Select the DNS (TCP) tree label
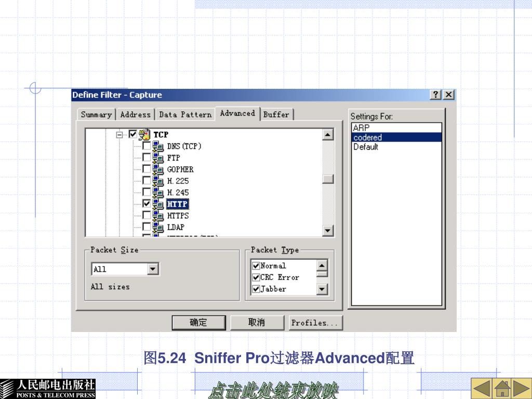The image size is (532, 399). click(x=184, y=146)
